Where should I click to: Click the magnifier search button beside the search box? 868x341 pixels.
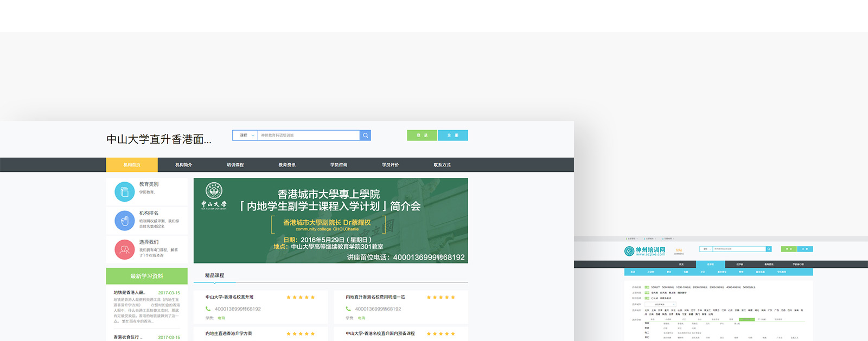coord(365,136)
